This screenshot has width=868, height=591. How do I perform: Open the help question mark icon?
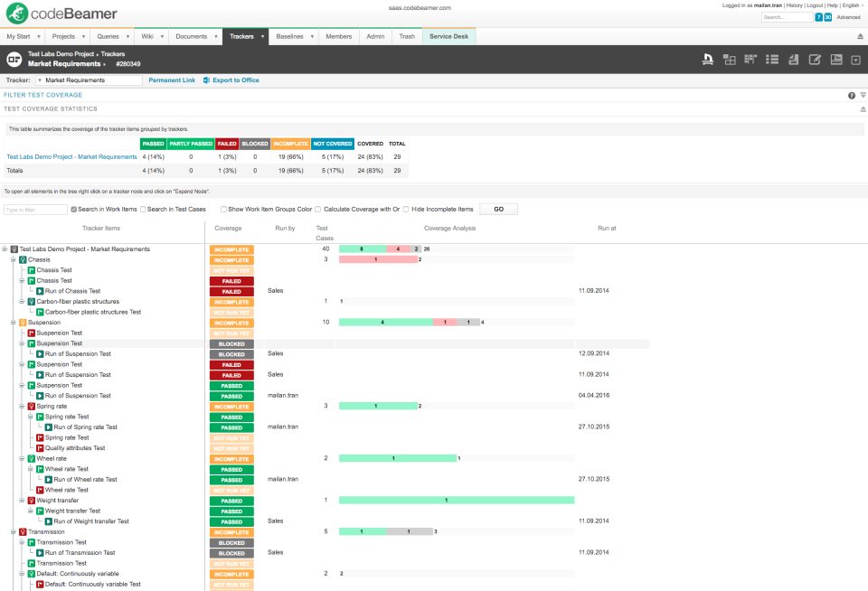(x=852, y=95)
